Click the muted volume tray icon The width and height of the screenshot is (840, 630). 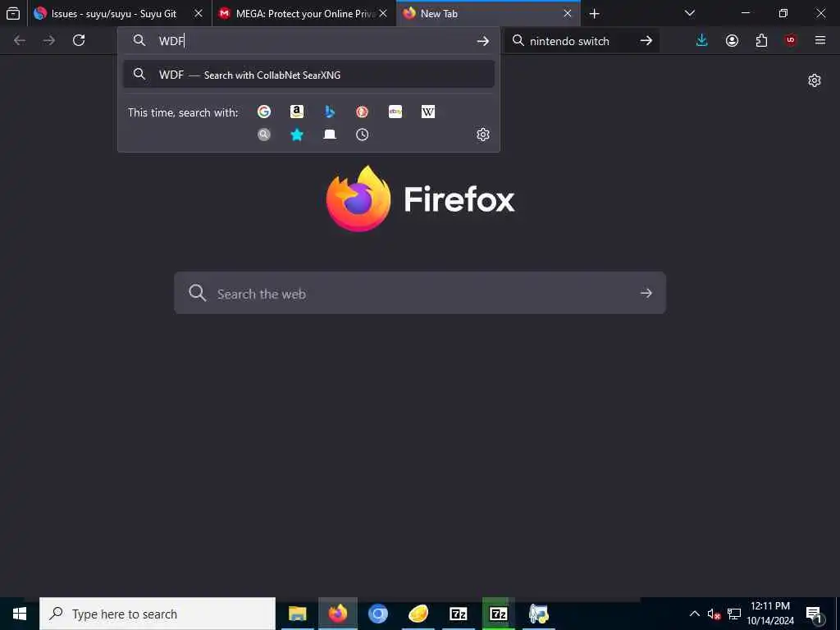(x=714, y=614)
